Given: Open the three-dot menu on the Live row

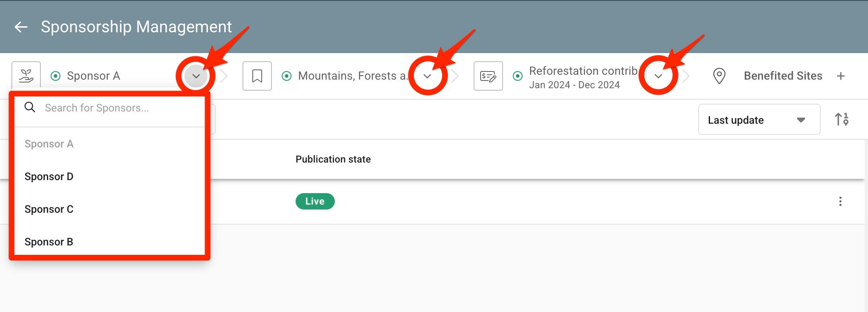Looking at the screenshot, I should pos(840,201).
